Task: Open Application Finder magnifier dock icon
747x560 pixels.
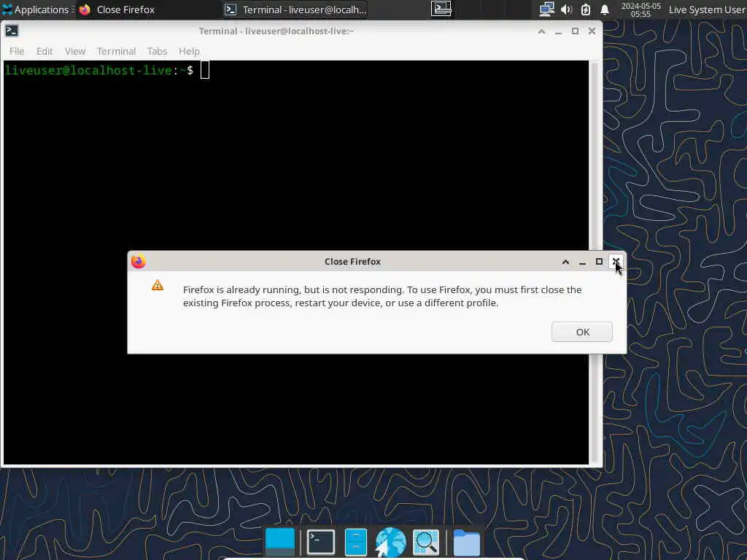Action: tap(425, 542)
